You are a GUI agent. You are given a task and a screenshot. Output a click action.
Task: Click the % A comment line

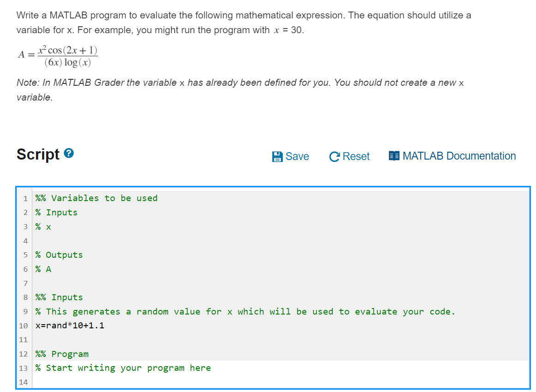click(43, 269)
